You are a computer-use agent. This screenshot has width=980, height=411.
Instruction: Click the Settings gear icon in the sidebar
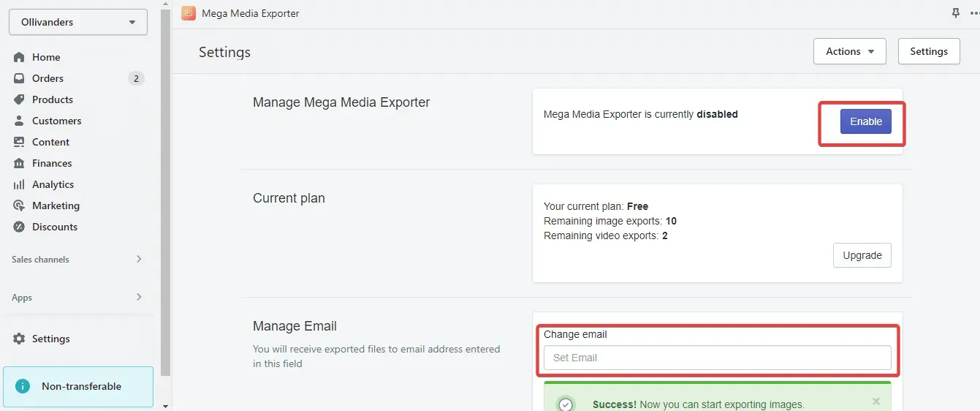[20, 339]
